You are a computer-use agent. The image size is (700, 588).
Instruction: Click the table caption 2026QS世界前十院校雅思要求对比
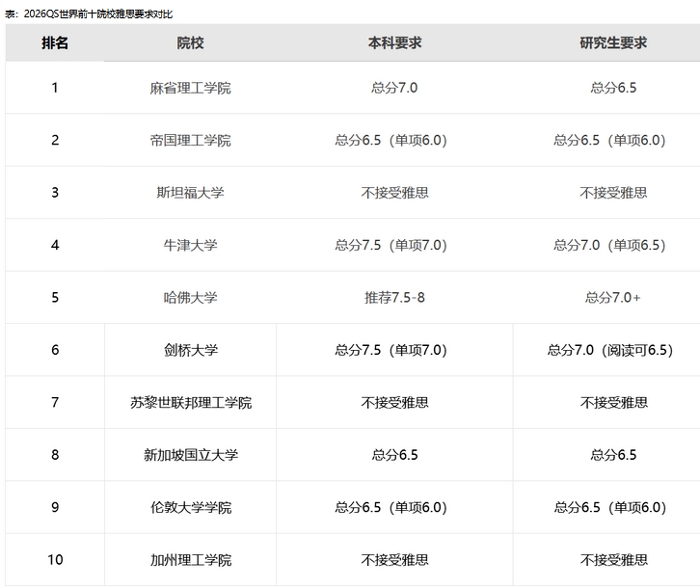click(x=89, y=13)
